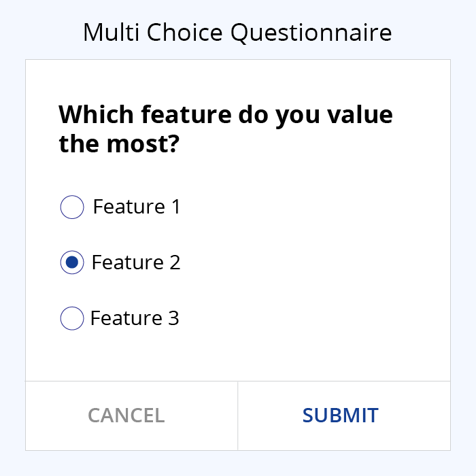Click the digit "1" in Feature 1
Image resolution: width=476 pixels, height=476 pixels.
click(x=176, y=207)
